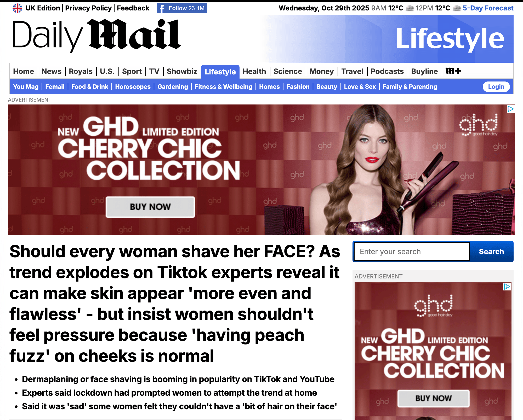
Task: Click the AdChoices icon on sidebar ad
Action: 507,287
